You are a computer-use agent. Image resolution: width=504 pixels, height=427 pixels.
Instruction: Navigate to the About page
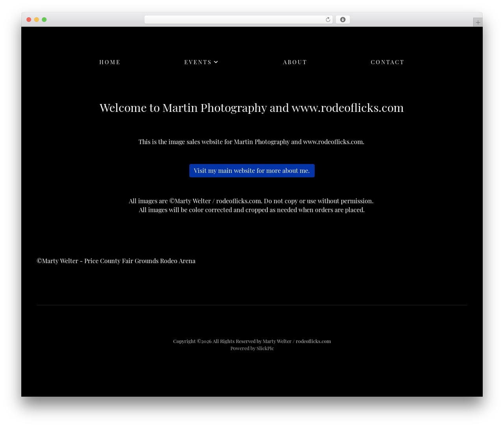(295, 62)
